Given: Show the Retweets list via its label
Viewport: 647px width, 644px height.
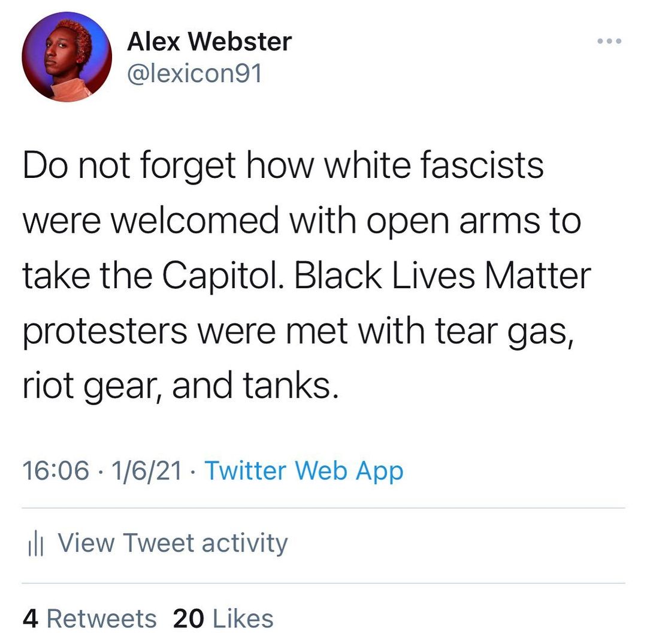Looking at the screenshot, I should click(x=102, y=618).
